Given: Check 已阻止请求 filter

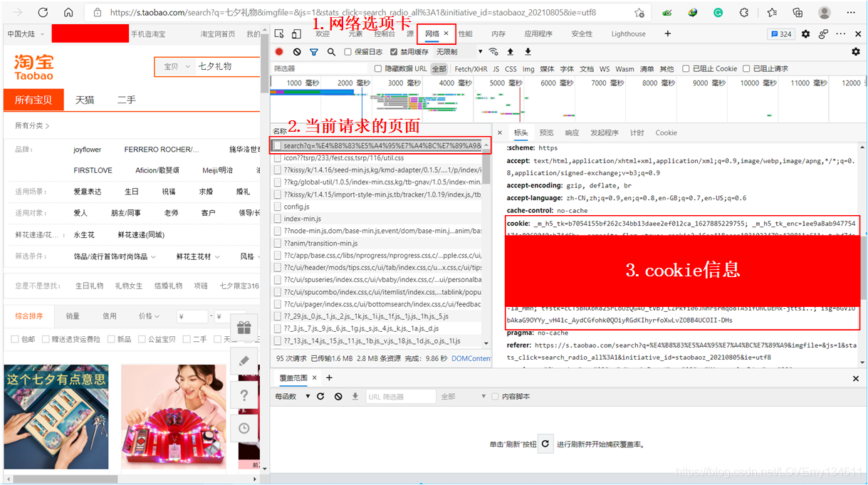Looking at the screenshot, I should (x=746, y=69).
